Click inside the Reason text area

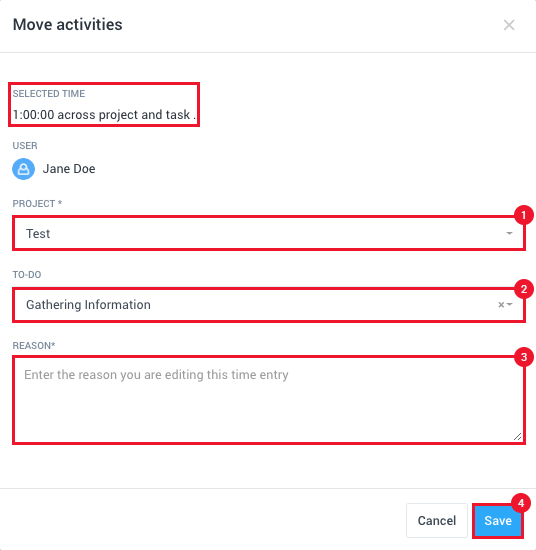pyautogui.click(x=269, y=400)
